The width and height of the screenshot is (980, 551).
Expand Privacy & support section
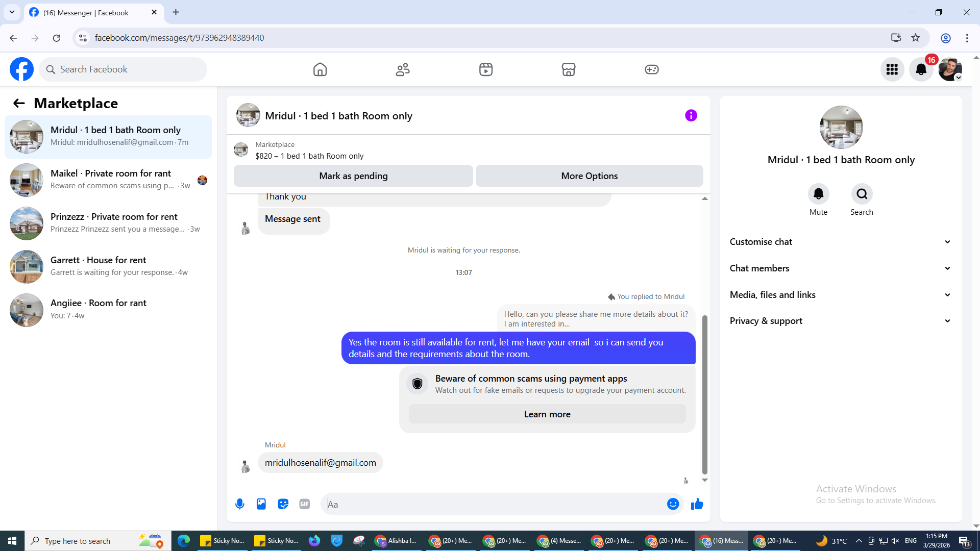click(841, 321)
